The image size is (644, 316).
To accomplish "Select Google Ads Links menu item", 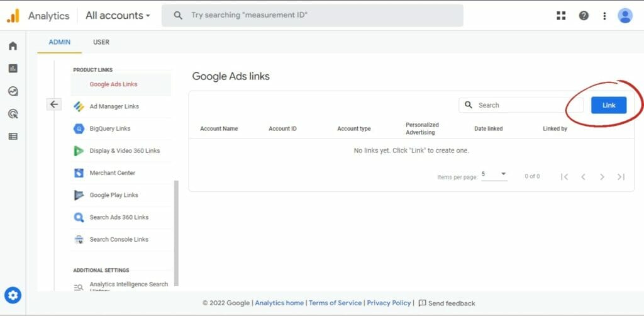I will [121, 84].
